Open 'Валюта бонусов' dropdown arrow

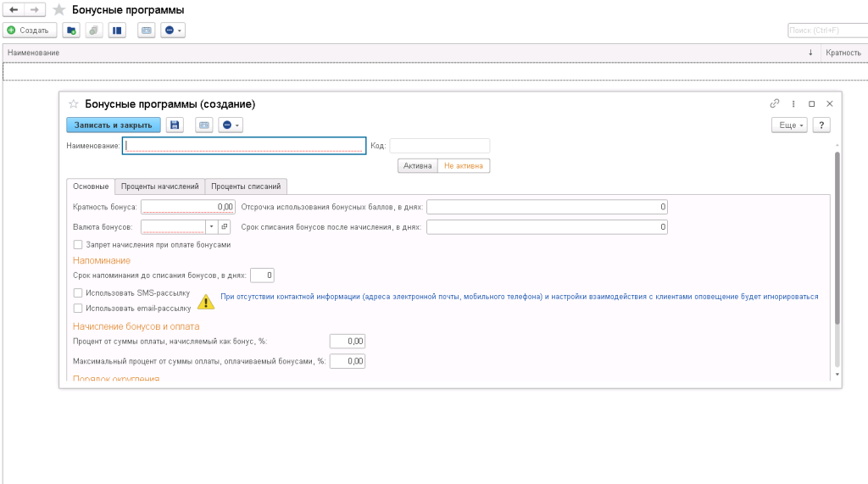[x=211, y=227]
